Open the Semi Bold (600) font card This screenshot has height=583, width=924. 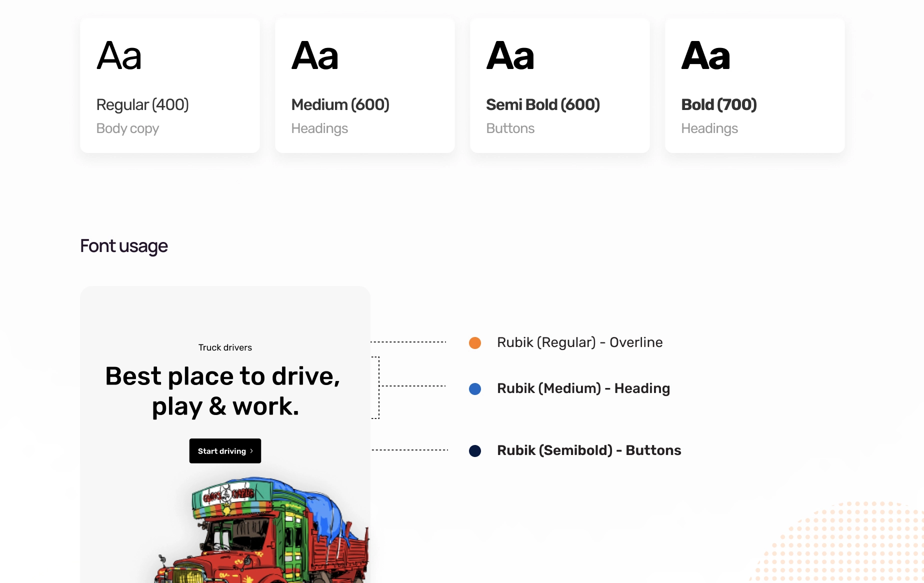[560, 85]
